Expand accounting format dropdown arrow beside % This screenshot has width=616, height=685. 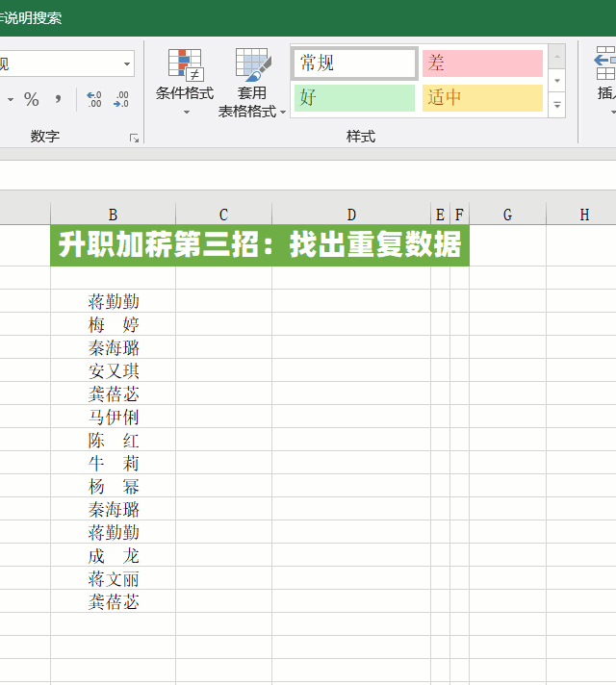coord(11,100)
